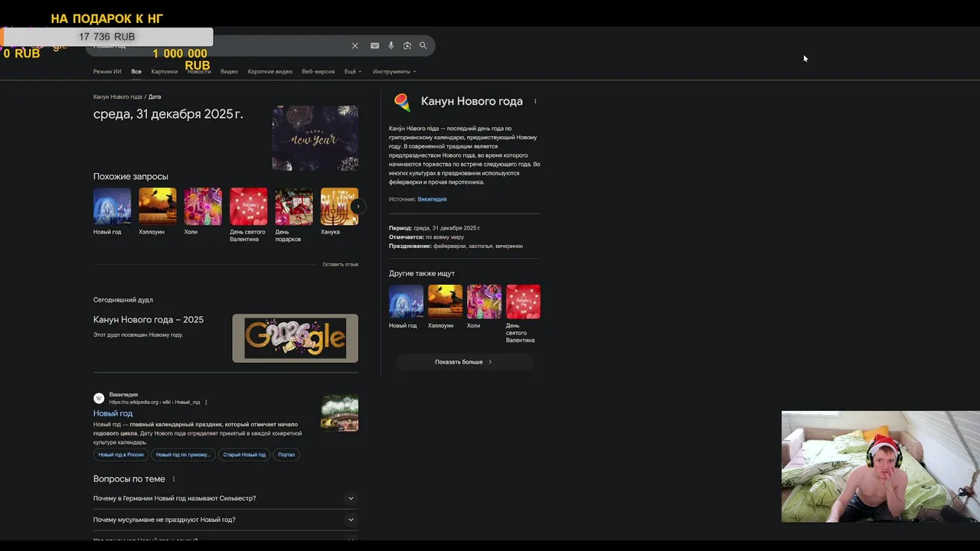The width and height of the screenshot is (980, 551).
Task: Select the Все results tab
Action: coord(136,72)
